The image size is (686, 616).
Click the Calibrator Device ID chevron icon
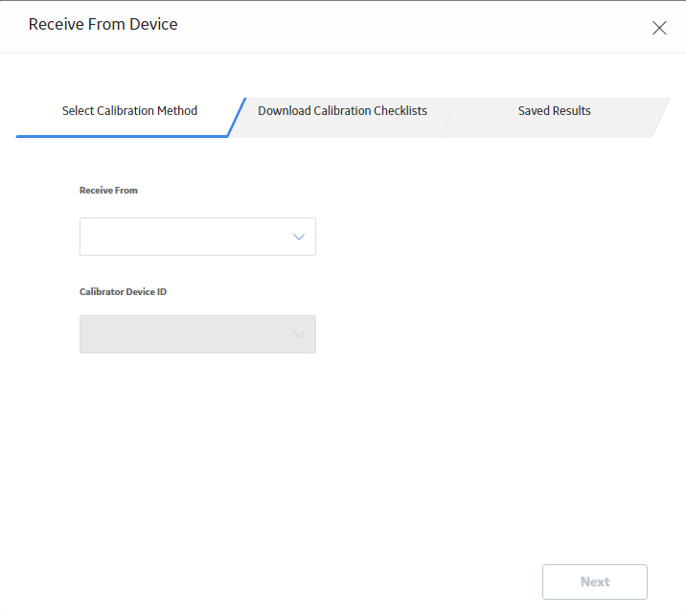pyautogui.click(x=299, y=334)
